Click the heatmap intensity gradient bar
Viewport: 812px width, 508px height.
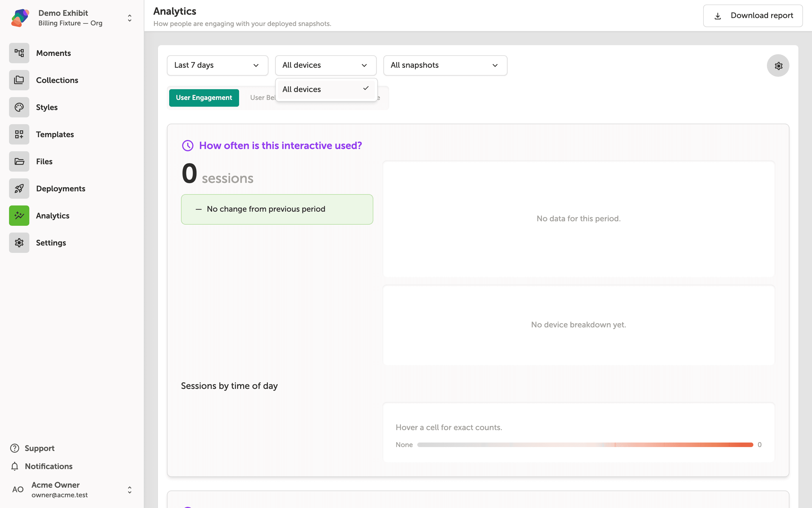[585, 445]
